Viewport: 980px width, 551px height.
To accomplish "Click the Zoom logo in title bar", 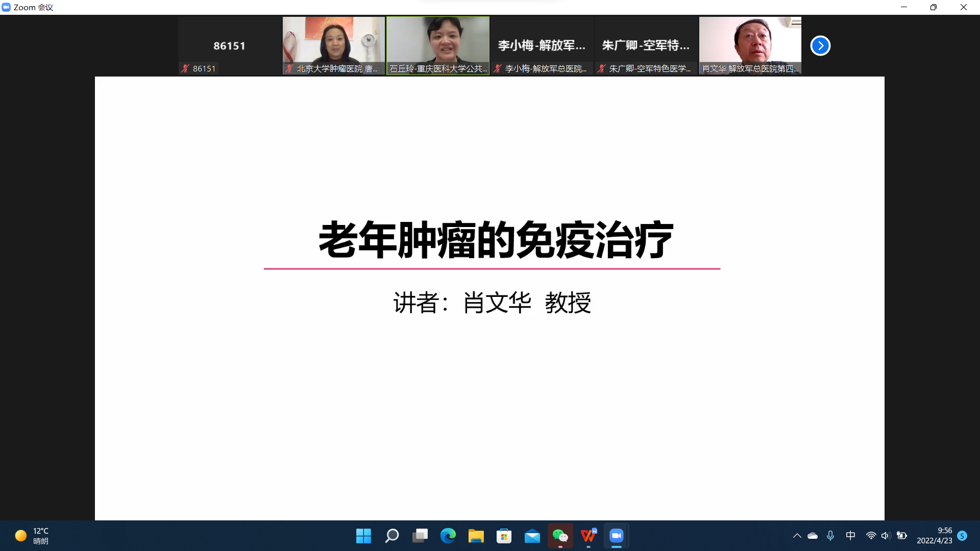I will 6,7.
